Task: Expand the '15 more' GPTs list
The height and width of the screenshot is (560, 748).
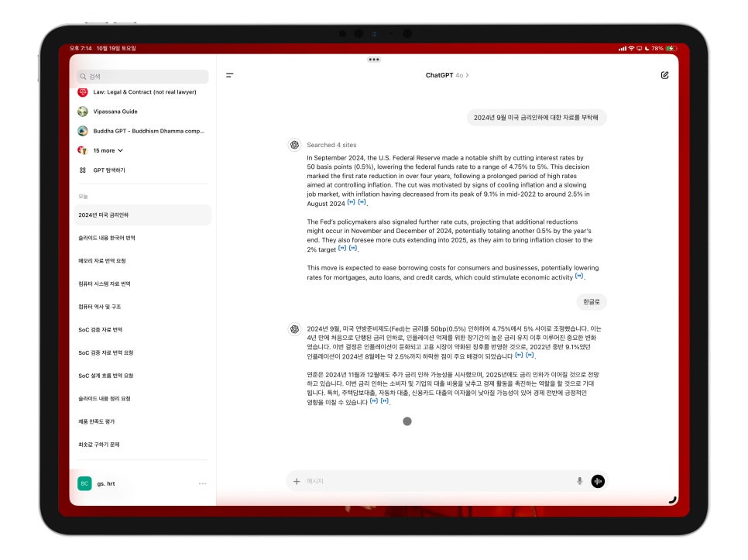Action: tap(101, 151)
